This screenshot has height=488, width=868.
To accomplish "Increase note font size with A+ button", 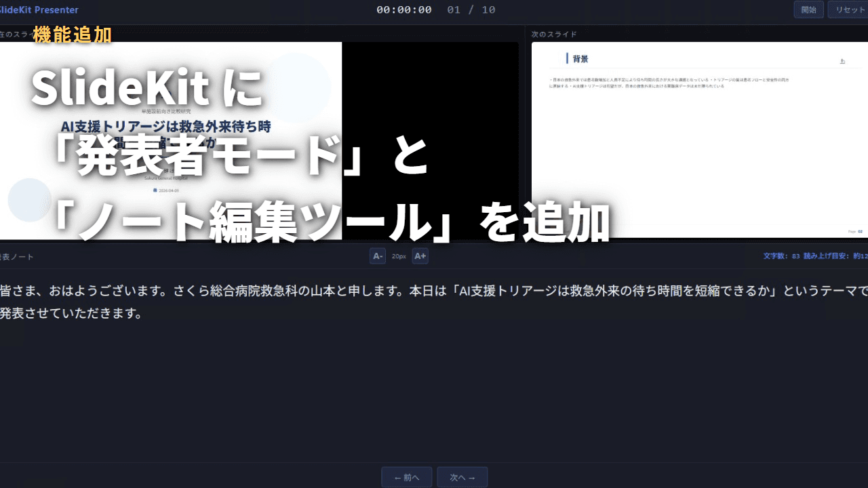I will coord(420,256).
